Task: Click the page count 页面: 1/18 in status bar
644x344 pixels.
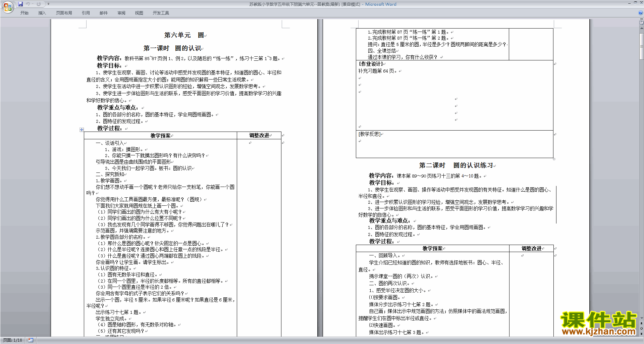Action: click(12, 340)
